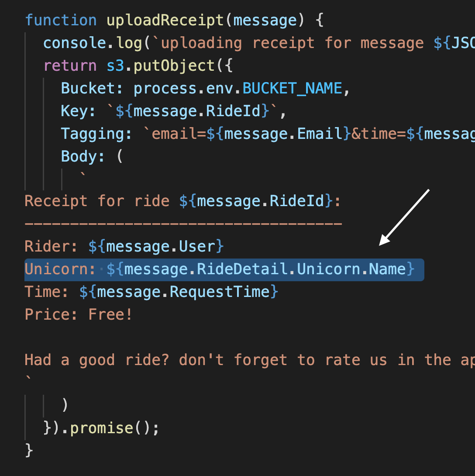Click the 'Had a good ride?' line

click(249, 360)
